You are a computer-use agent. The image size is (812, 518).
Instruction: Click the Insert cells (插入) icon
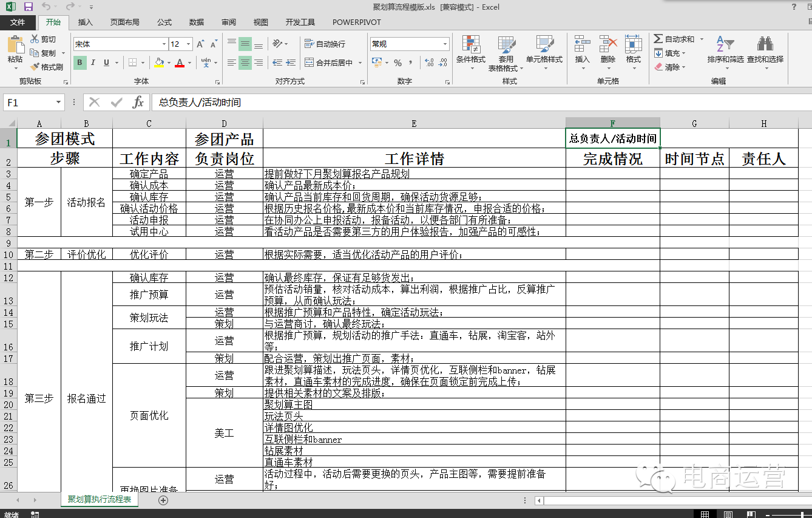coord(582,45)
